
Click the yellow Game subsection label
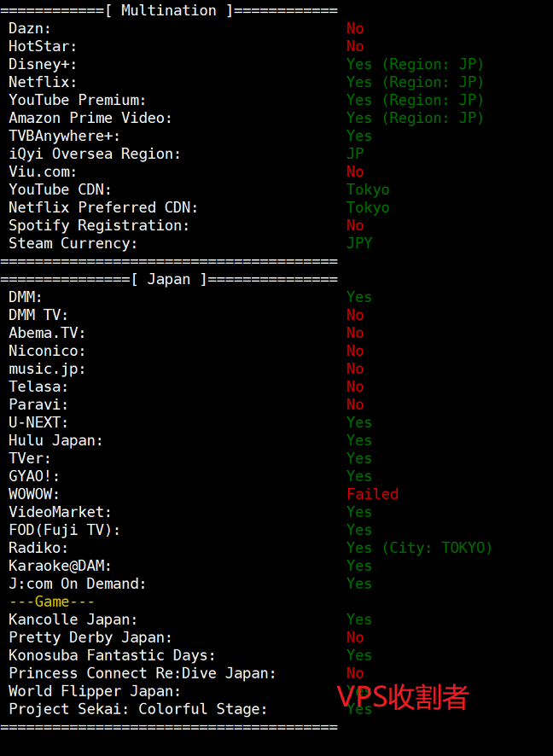(51, 602)
